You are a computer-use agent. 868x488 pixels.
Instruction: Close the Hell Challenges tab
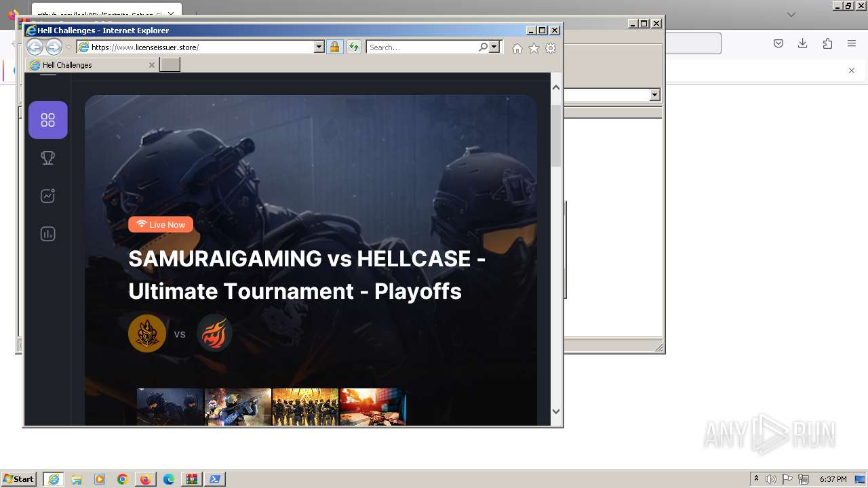point(152,65)
